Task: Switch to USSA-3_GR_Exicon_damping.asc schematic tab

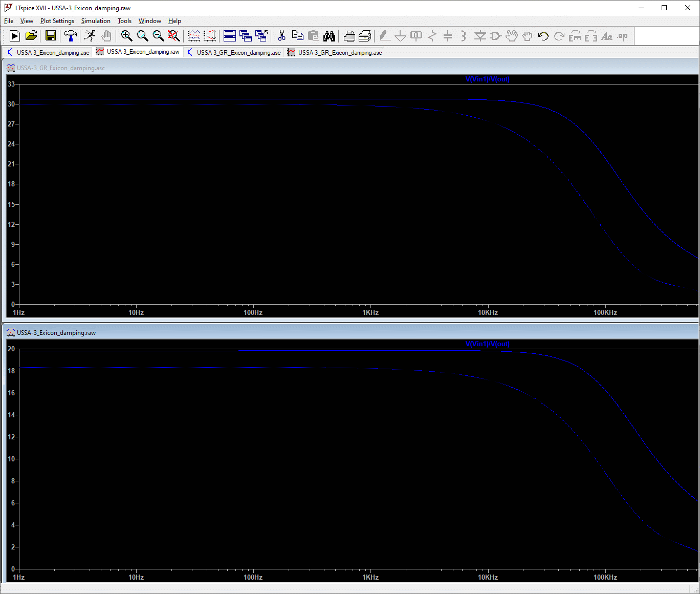Action: pos(234,52)
